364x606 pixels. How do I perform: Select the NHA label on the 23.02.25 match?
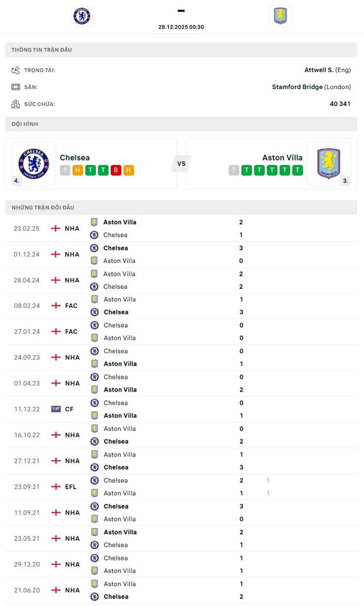tap(72, 228)
